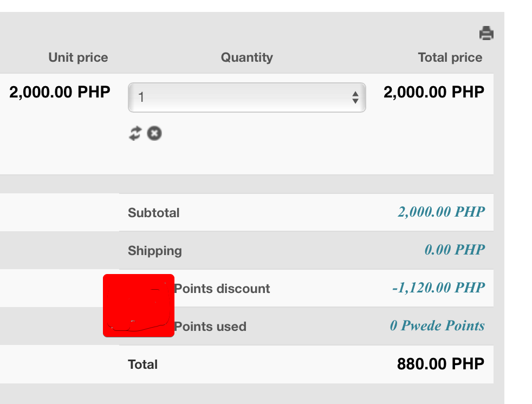Click the -1,120.00 PHP discount amount
Image resolution: width=532 pixels, height=404 pixels.
[x=438, y=288]
